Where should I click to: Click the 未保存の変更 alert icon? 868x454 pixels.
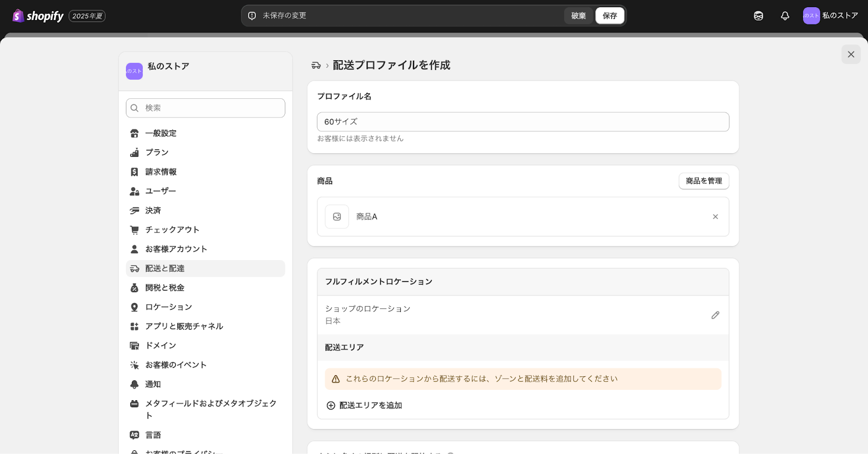tap(252, 16)
